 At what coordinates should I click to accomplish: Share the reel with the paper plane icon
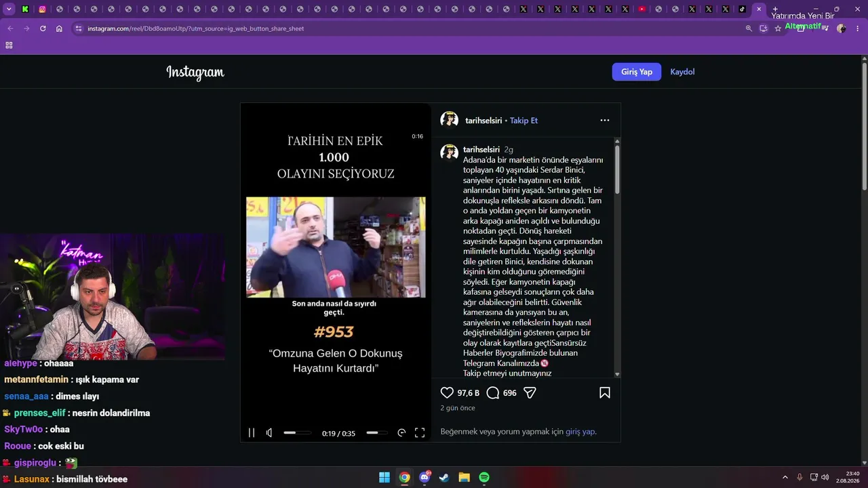pyautogui.click(x=530, y=392)
